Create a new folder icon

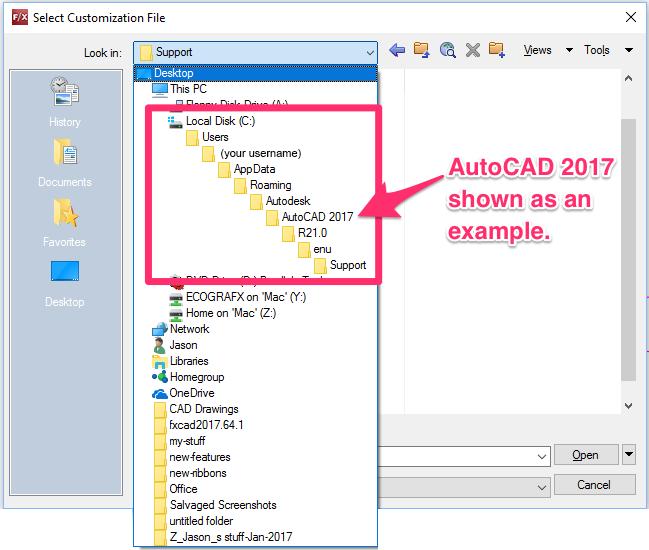pyautogui.click(x=497, y=50)
